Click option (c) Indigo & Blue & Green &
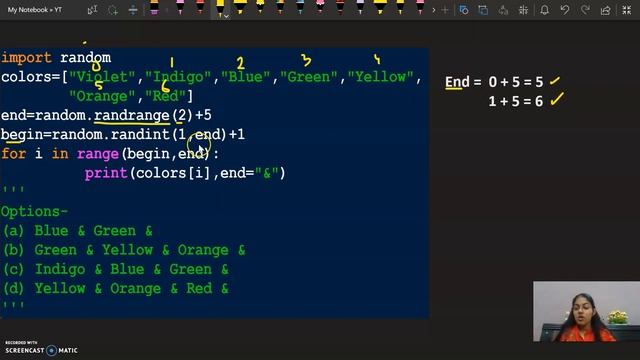 116,269
